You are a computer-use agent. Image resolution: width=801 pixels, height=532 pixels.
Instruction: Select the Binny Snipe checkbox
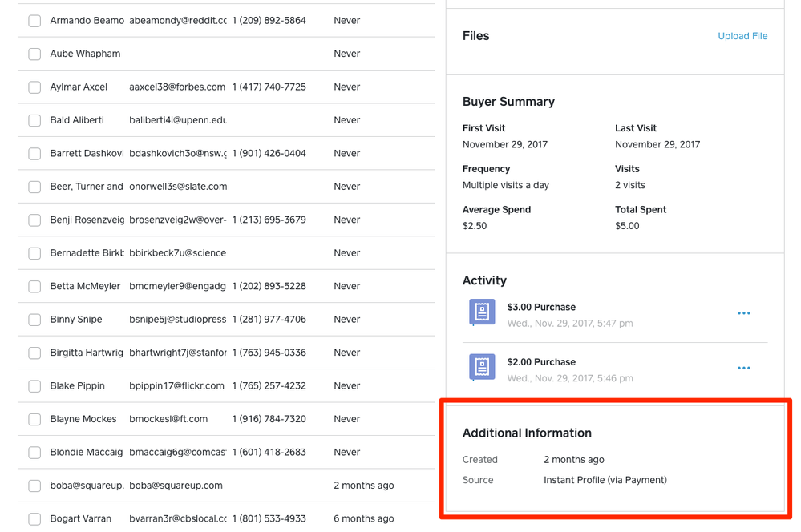click(x=34, y=320)
